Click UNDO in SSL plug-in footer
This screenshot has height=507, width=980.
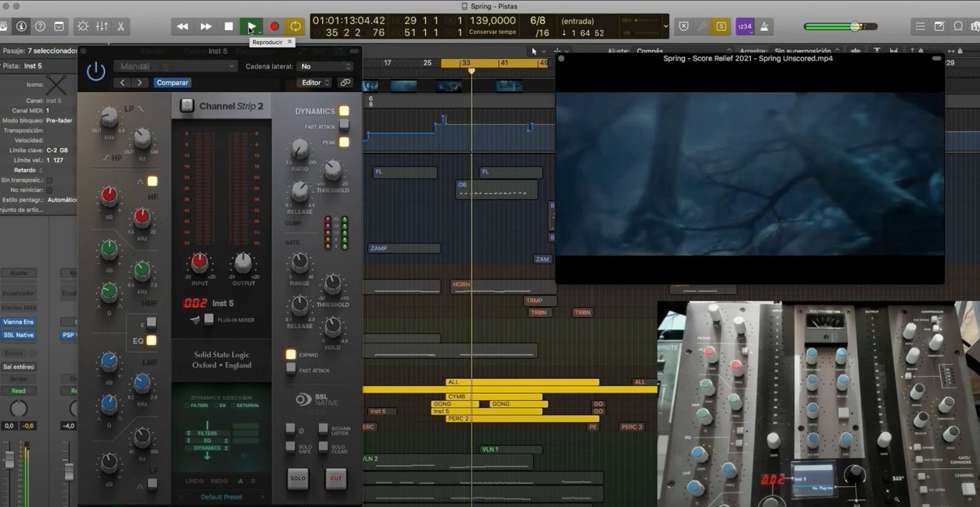pyautogui.click(x=195, y=481)
